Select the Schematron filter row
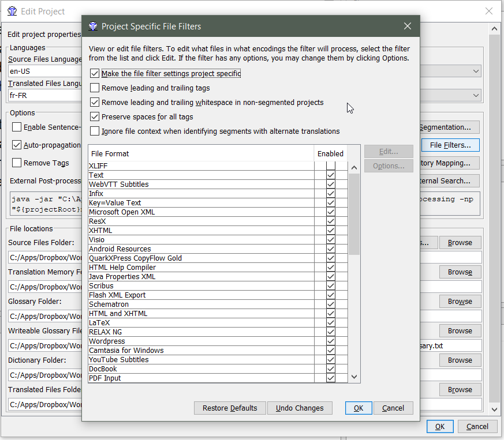The height and width of the screenshot is (440, 504). (201, 304)
